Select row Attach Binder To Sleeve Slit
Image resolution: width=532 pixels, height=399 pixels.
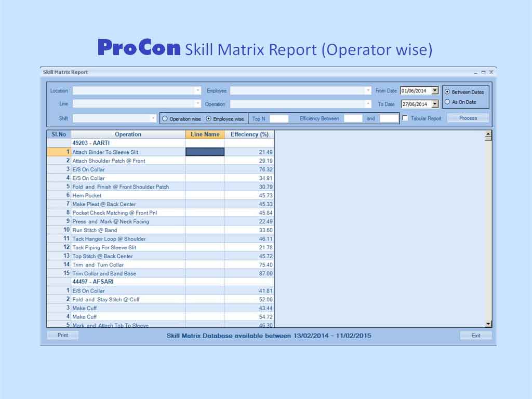point(161,152)
